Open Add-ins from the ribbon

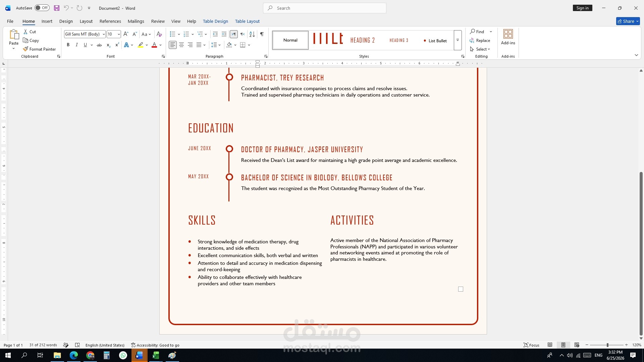[508, 37]
